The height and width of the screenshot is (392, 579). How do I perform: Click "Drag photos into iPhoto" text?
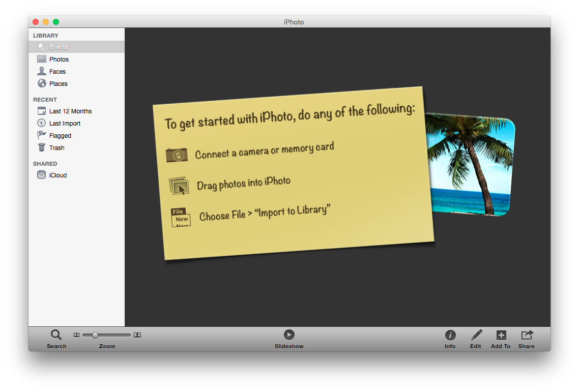(243, 183)
